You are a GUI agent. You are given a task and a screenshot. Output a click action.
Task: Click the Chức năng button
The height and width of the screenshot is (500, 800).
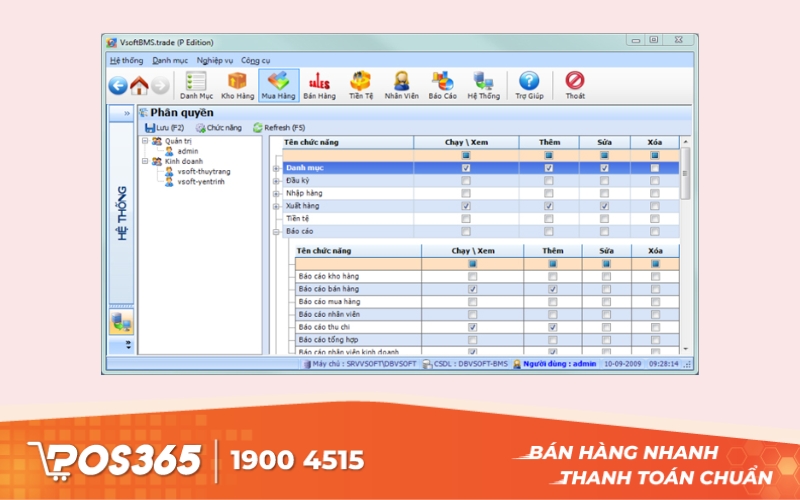[219, 128]
